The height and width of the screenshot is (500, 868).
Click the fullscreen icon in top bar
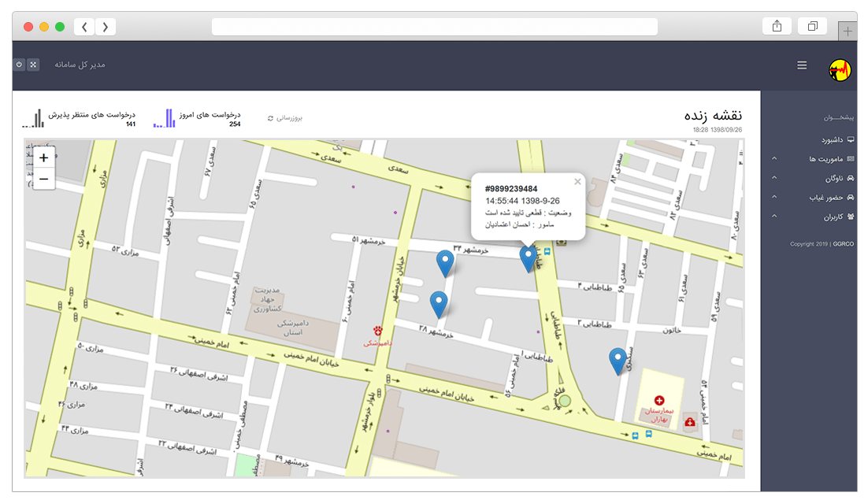click(x=32, y=65)
